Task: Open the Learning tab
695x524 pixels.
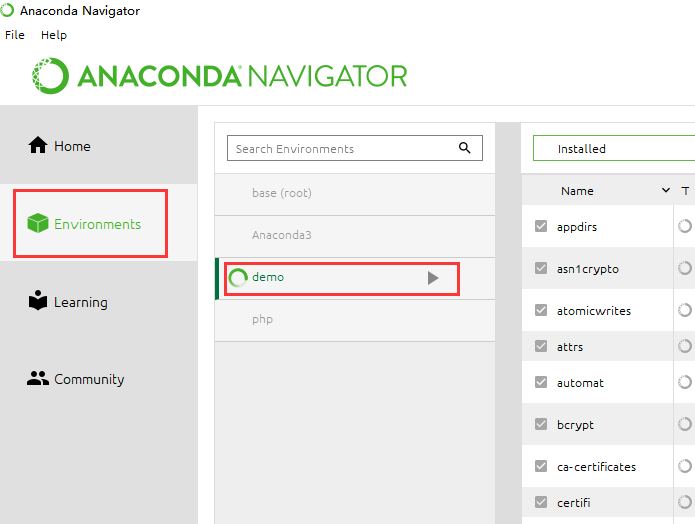Action: click(x=98, y=301)
